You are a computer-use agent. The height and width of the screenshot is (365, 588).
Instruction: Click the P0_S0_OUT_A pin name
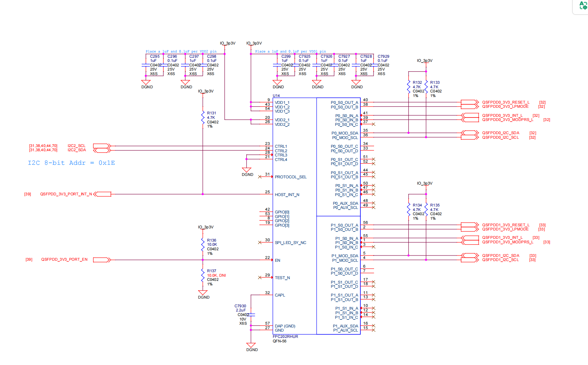click(x=344, y=103)
